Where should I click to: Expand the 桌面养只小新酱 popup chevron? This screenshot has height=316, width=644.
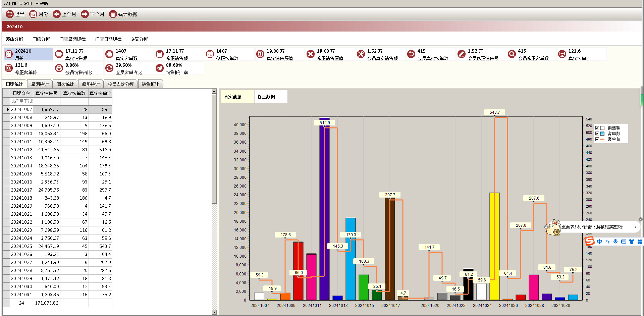coord(635,227)
